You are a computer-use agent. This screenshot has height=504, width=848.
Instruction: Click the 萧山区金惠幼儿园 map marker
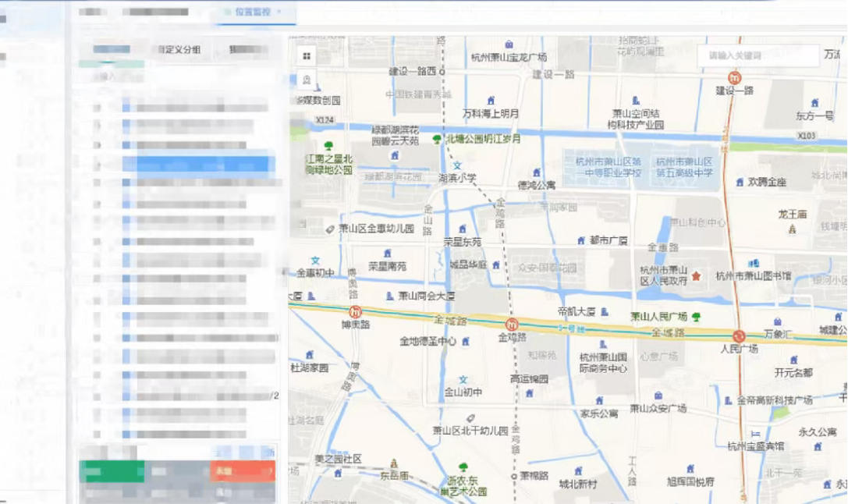pos(330,229)
